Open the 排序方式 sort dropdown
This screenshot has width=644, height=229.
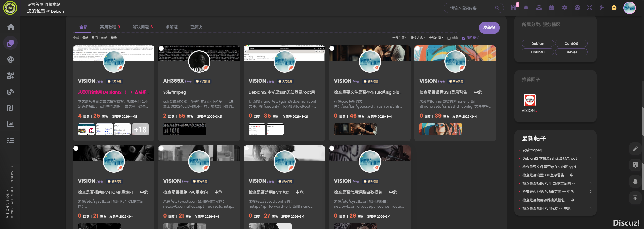418,38
